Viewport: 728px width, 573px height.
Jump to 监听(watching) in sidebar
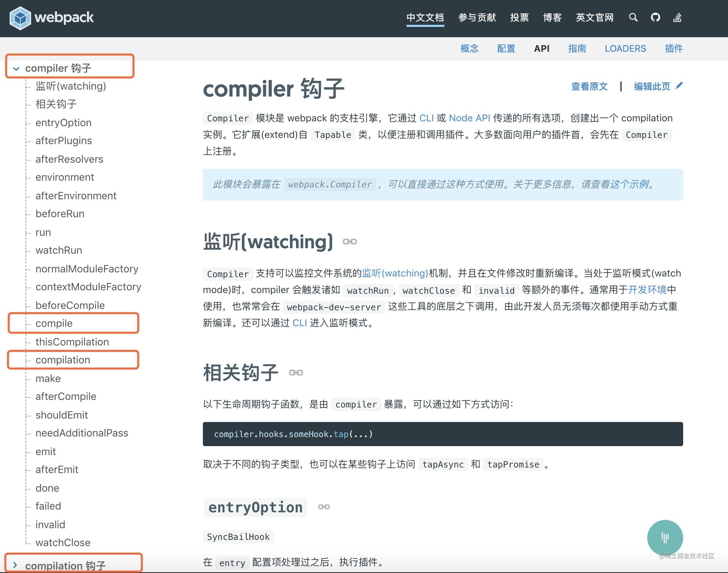(x=71, y=86)
